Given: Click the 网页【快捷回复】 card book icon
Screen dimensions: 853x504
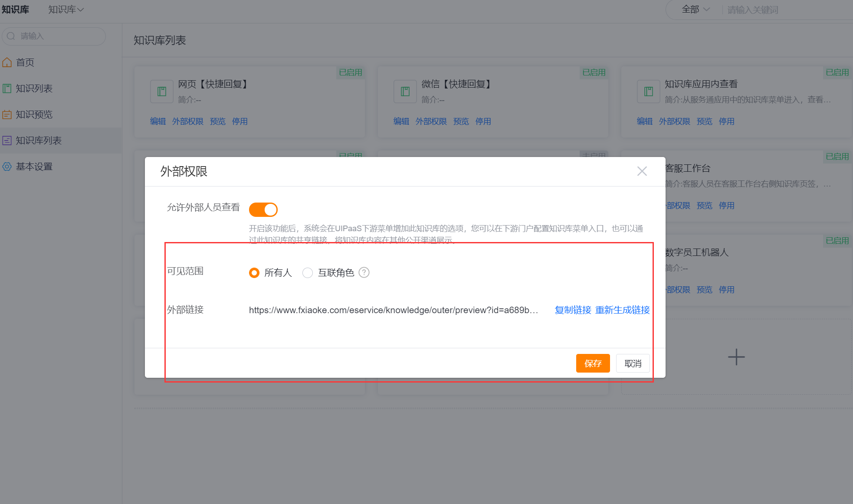Looking at the screenshot, I should click(x=162, y=92).
